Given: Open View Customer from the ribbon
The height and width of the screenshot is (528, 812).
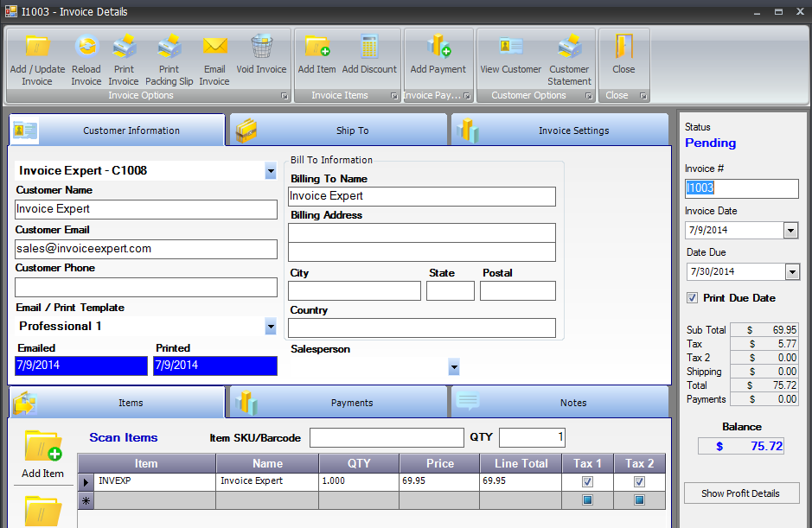Looking at the screenshot, I should coord(510,47).
